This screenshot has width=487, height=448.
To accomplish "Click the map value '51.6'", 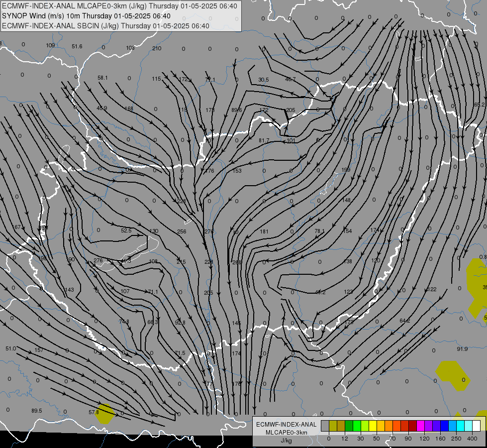I will point(77,47).
